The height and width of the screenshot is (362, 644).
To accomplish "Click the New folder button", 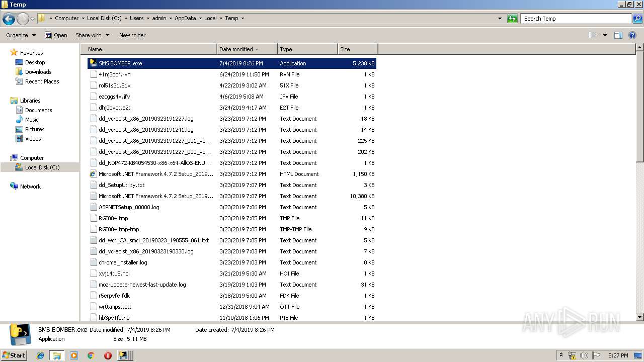I will pyautogui.click(x=132, y=35).
